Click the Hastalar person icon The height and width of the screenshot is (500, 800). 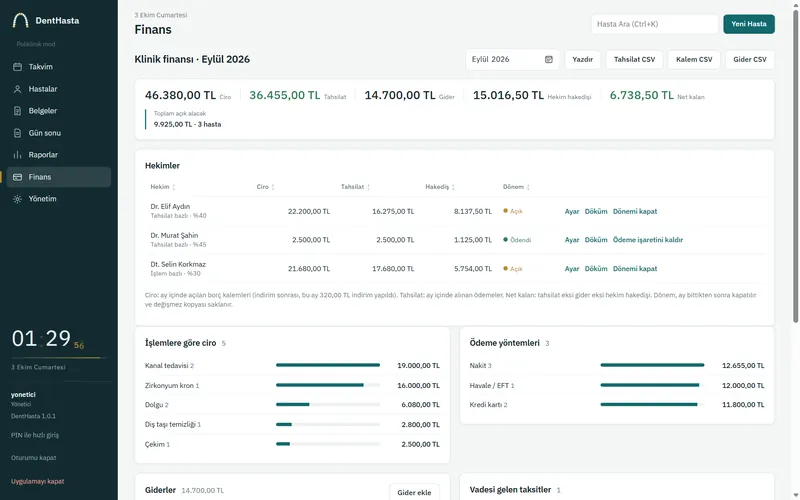17,89
